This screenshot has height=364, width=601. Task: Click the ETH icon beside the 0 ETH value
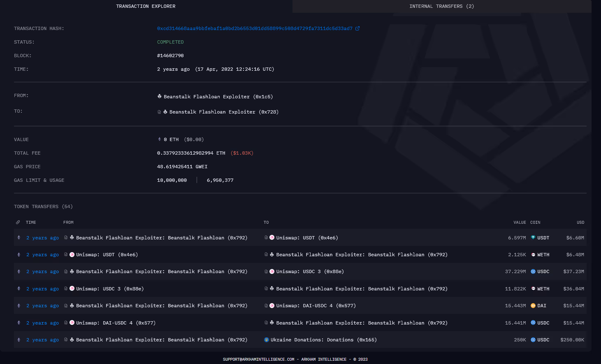(x=159, y=139)
